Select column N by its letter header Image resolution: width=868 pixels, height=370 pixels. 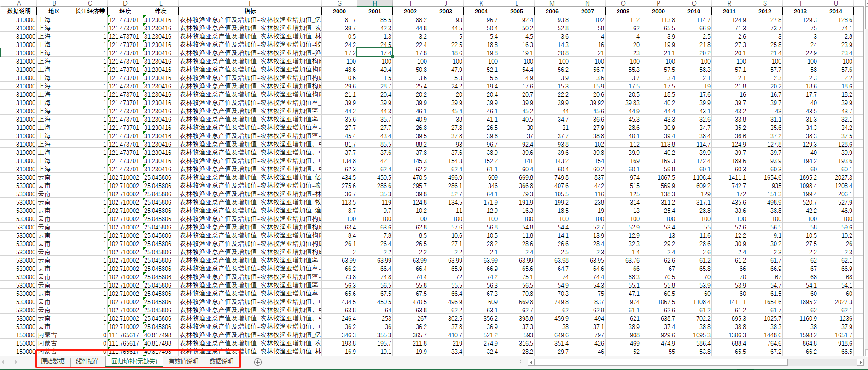tap(588, 3)
